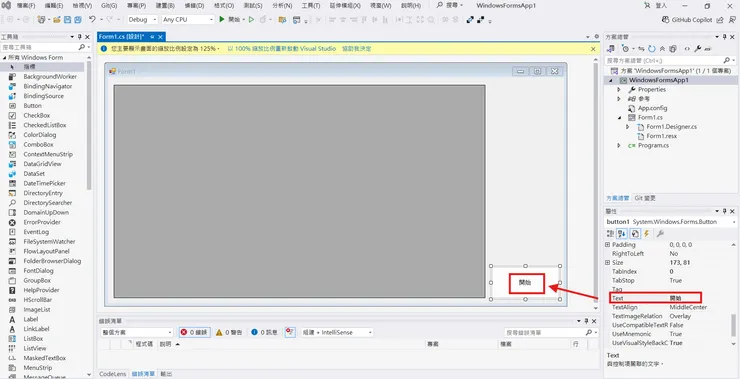Click the wrench Properties icon in Solution Explorer
The height and width of the screenshot is (379, 740).
(x=698, y=49)
